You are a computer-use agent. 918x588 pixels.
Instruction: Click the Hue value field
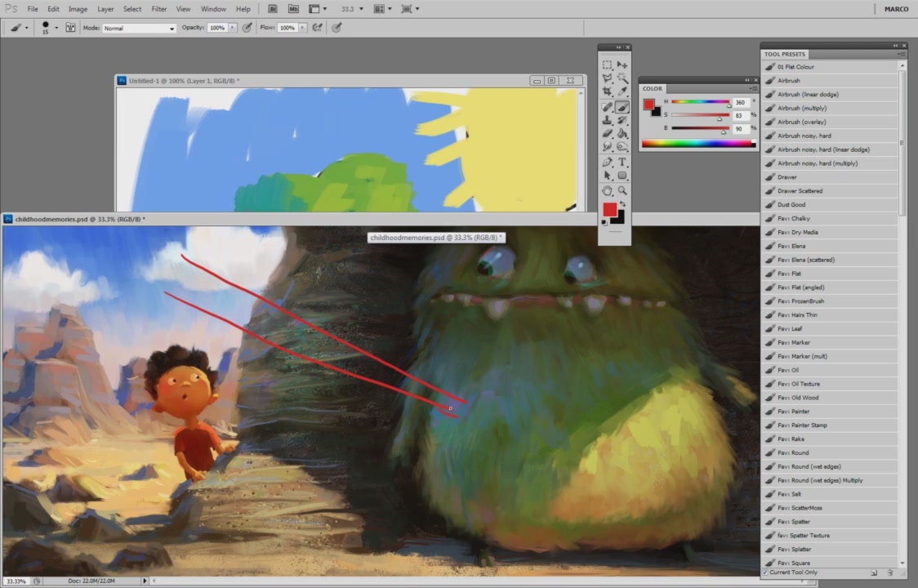coord(740,102)
